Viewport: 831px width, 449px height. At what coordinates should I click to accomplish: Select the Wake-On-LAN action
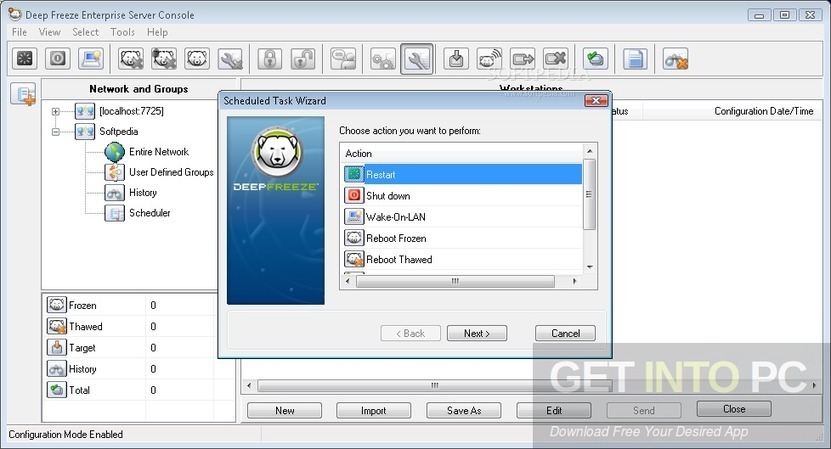(462, 217)
